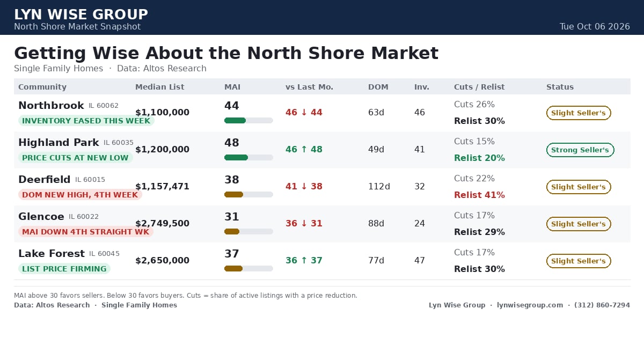Viewport: 644px width, 338px height.
Task: Click the 41 ↓ 38 change value
Action: [x=304, y=187]
